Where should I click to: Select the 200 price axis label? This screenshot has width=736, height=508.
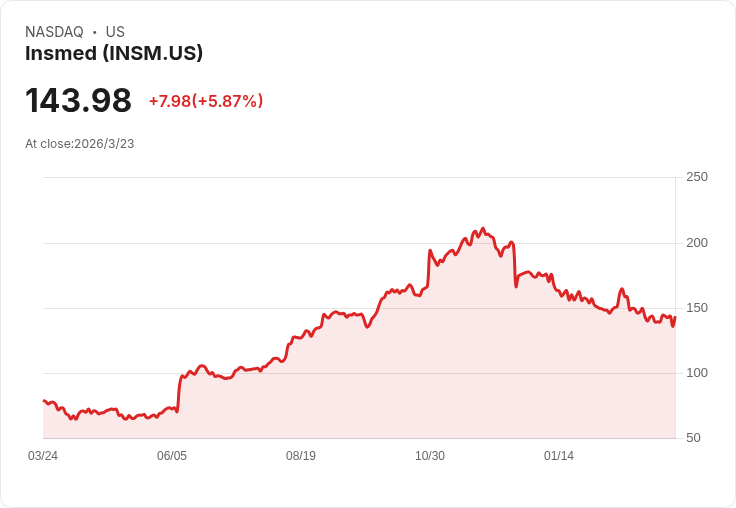[696, 242]
